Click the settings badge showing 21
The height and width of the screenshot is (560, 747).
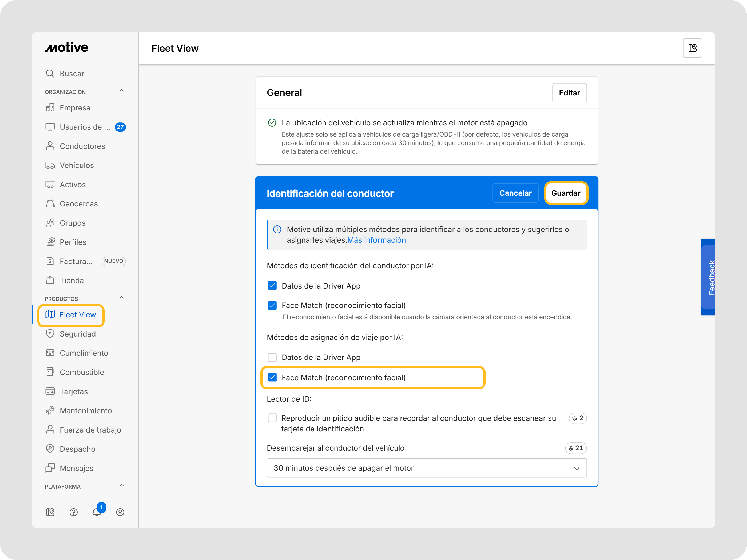point(575,448)
